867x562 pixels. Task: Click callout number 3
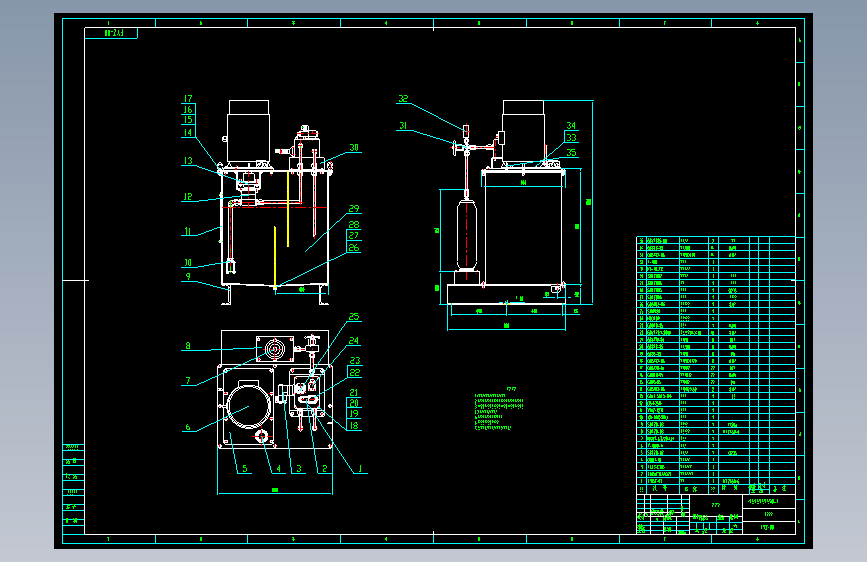[299, 469]
